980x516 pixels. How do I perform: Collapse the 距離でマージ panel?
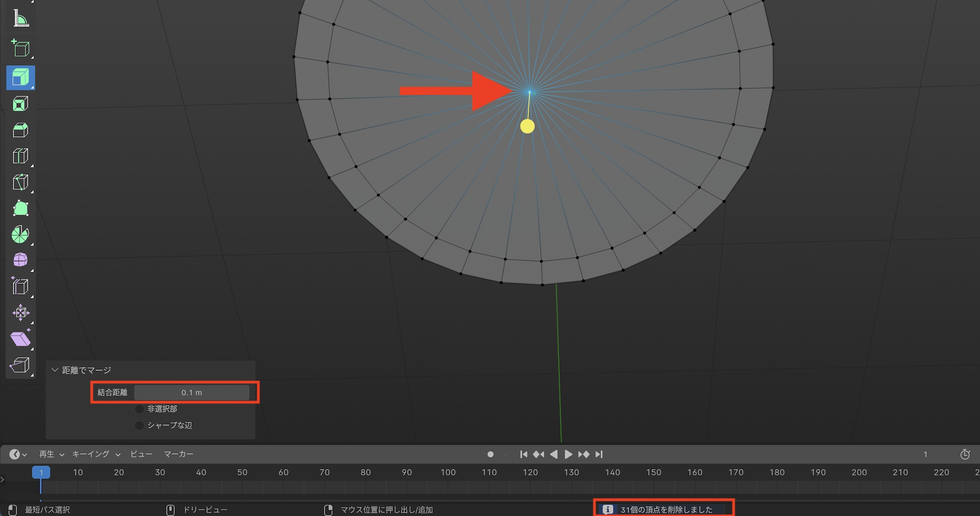click(55, 370)
